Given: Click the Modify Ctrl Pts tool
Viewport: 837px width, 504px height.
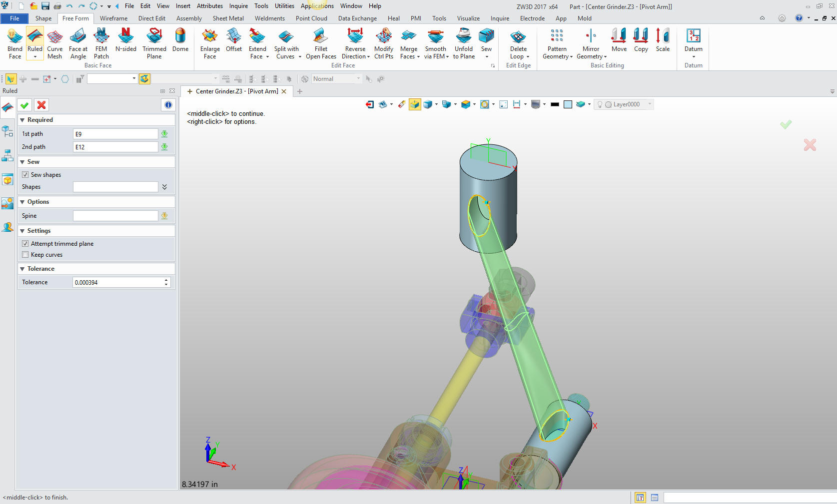Looking at the screenshot, I should coord(384,43).
